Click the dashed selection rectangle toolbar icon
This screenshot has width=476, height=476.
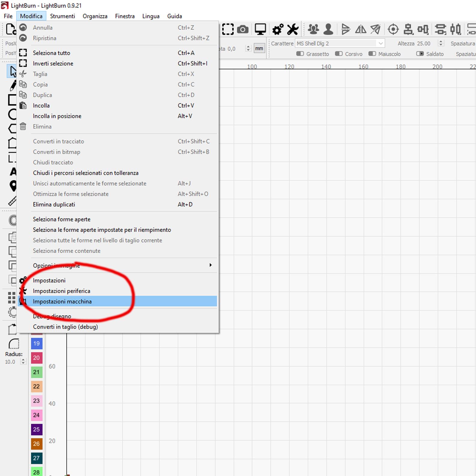pyautogui.click(x=228, y=29)
